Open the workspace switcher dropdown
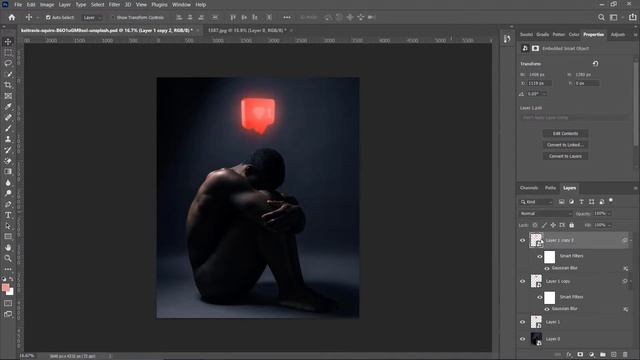Screen dimensions: 640x360 613,17
